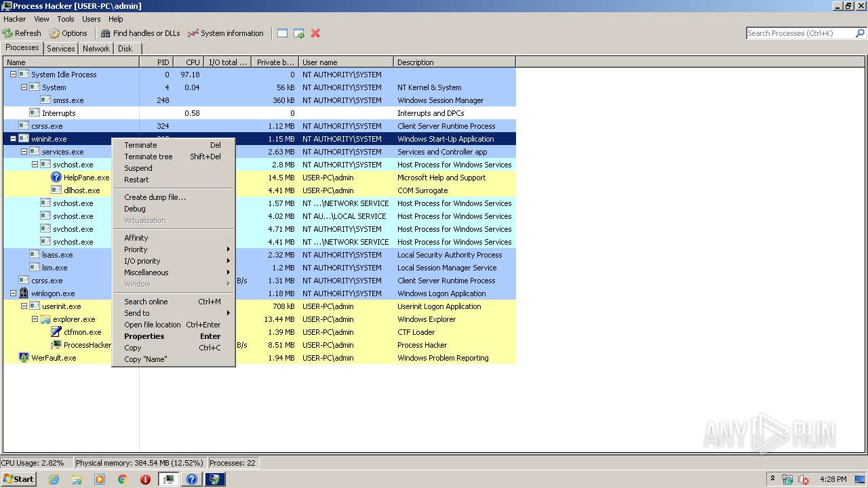Open Internet Explorer from the taskbar
This screenshot has width=868, height=488.
[54, 479]
